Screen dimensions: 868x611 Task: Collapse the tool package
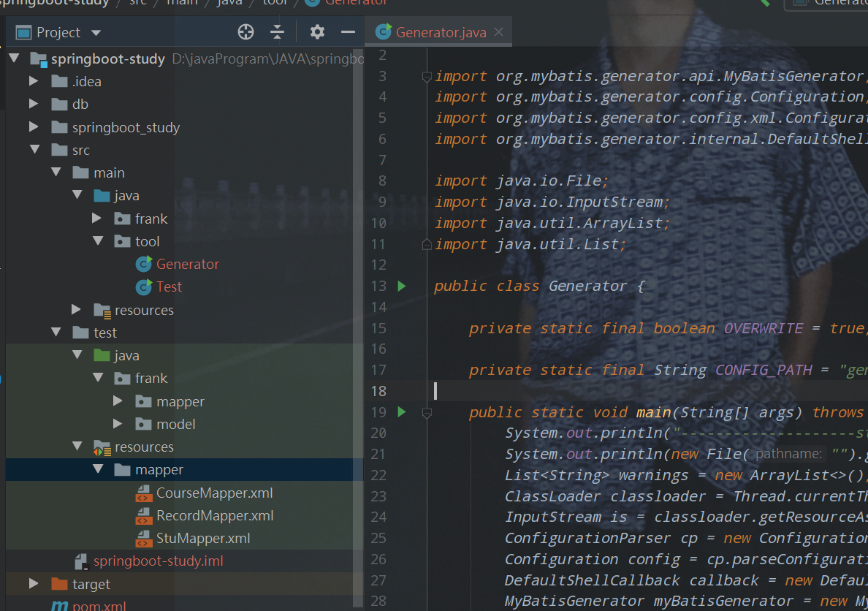(x=98, y=241)
